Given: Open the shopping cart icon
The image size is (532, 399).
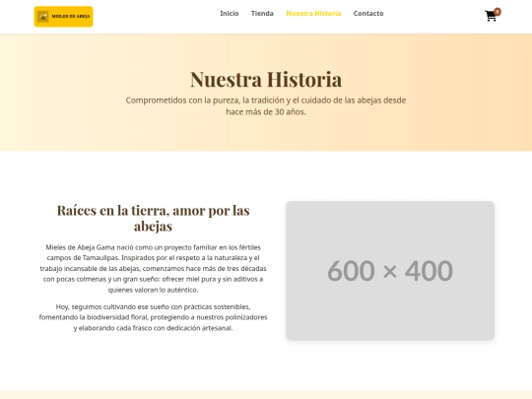Looking at the screenshot, I should [x=491, y=16].
